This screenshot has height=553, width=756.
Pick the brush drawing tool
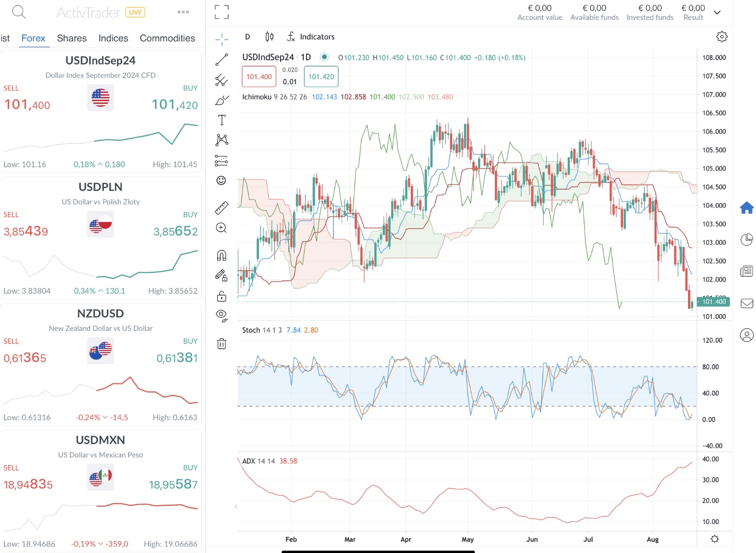tap(221, 100)
